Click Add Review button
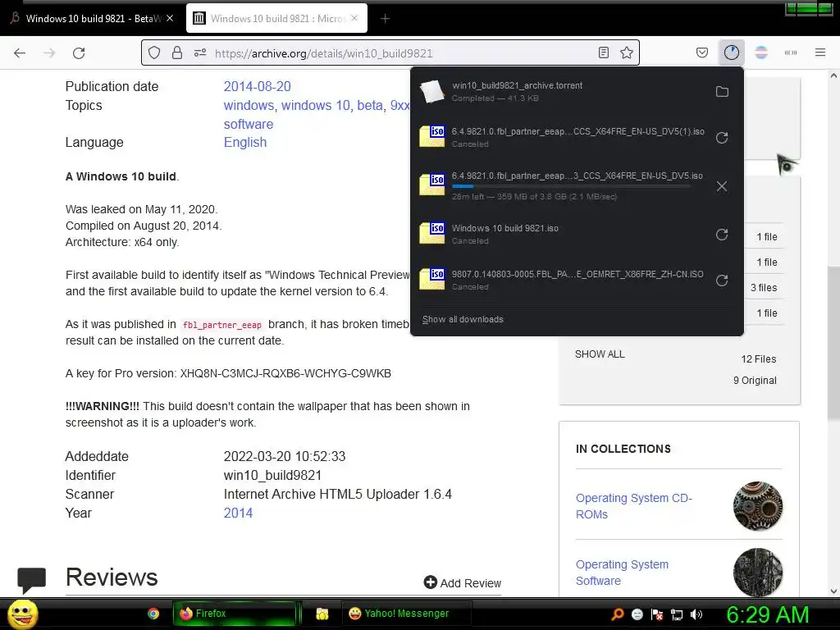The width and height of the screenshot is (840, 630). (x=463, y=583)
